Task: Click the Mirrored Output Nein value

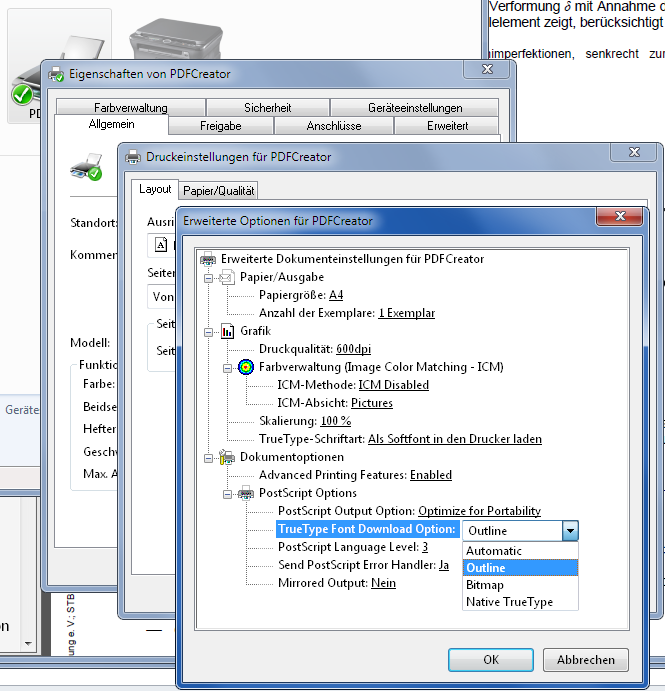Action: (383, 583)
